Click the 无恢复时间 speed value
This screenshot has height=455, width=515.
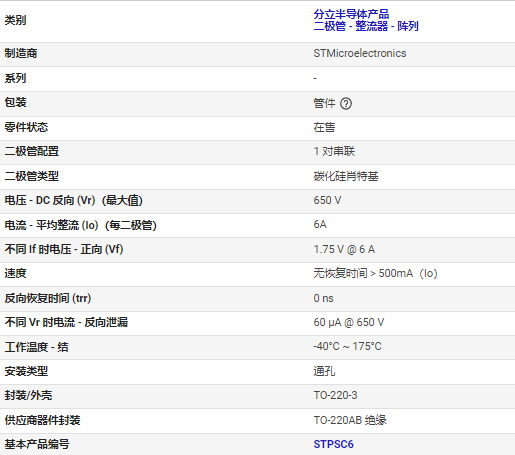click(x=375, y=273)
